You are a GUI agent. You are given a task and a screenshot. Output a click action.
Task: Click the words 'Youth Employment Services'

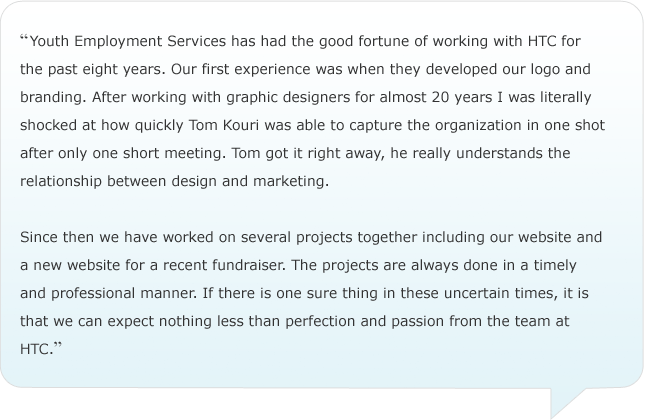[x=128, y=41]
